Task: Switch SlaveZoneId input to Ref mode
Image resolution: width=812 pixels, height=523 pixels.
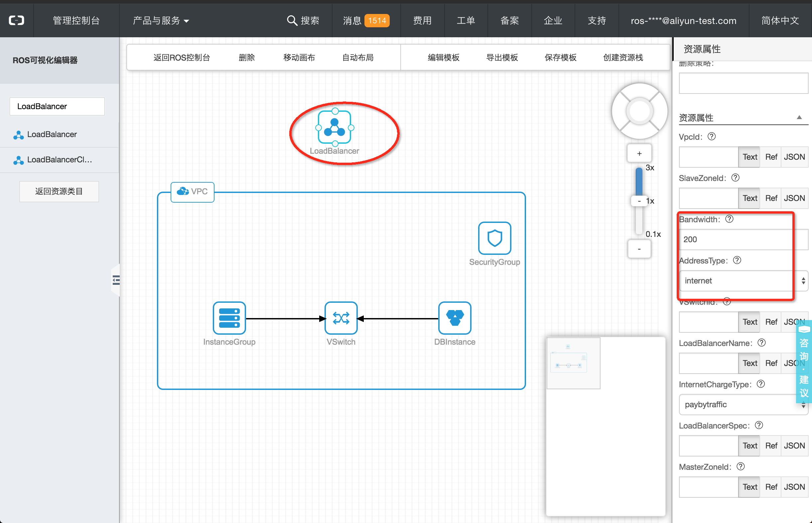Action: [x=771, y=198]
